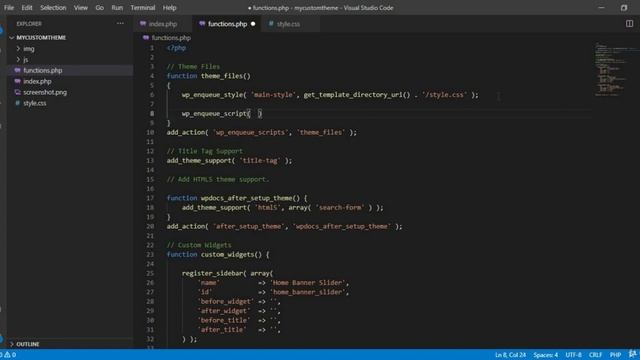Click the warnings count in status bar
Screen dimensions: 640x360
tap(11, 355)
